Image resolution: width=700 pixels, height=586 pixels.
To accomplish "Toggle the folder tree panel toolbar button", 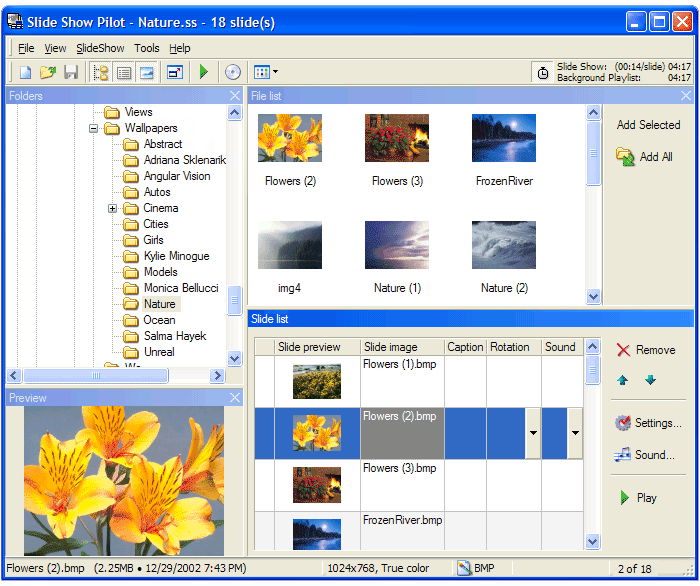I will point(101,72).
